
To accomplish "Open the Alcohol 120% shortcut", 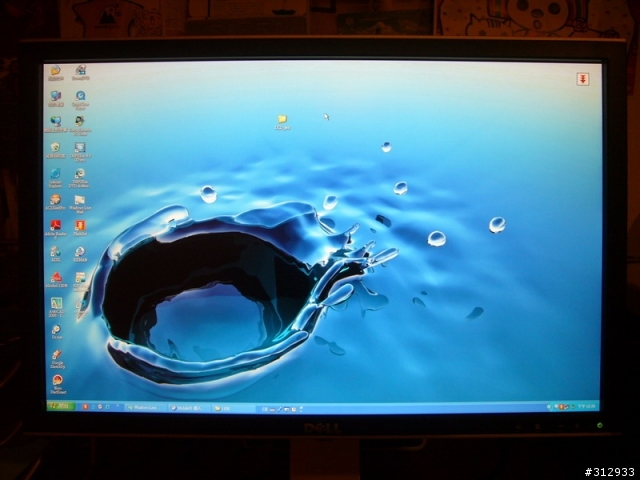I will (56, 280).
